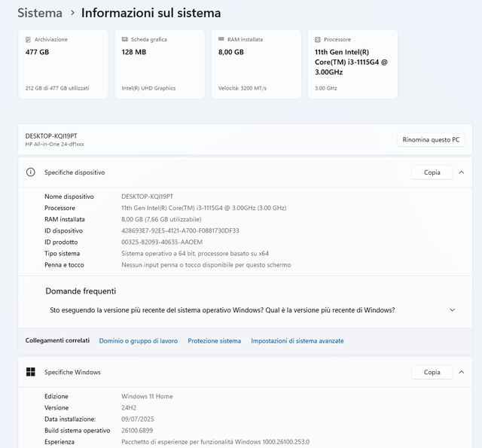
Task: Click the Processore chip icon
Action: coord(318,39)
